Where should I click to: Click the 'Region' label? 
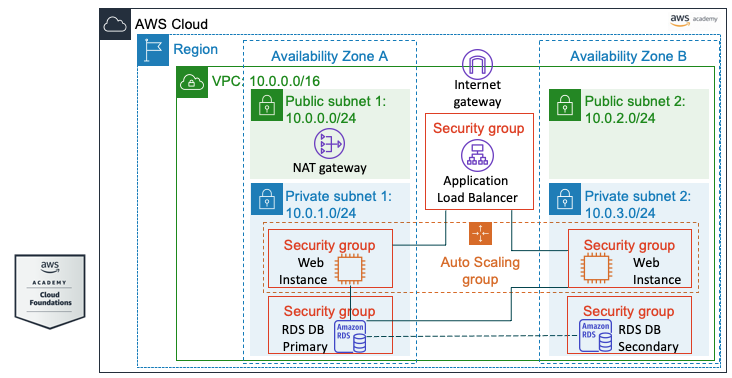[x=196, y=49]
